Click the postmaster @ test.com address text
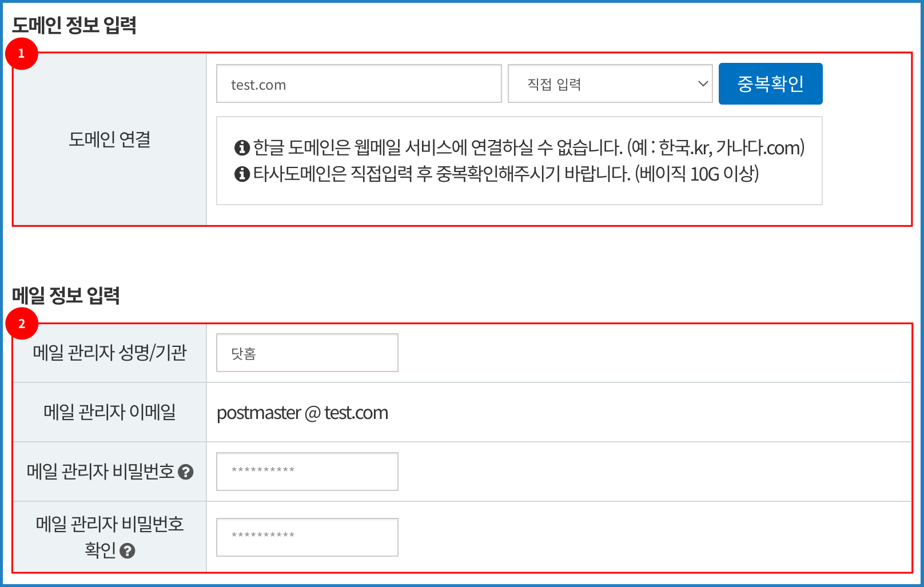The width and height of the screenshot is (924, 587). click(x=302, y=413)
